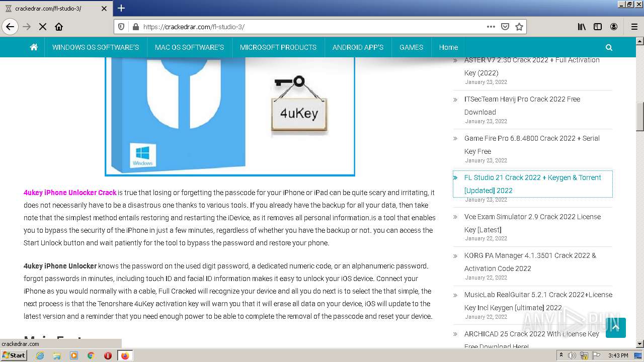Open Vce Exam Simulator 2.9 article
The width and height of the screenshot is (644, 362).
point(532,223)
